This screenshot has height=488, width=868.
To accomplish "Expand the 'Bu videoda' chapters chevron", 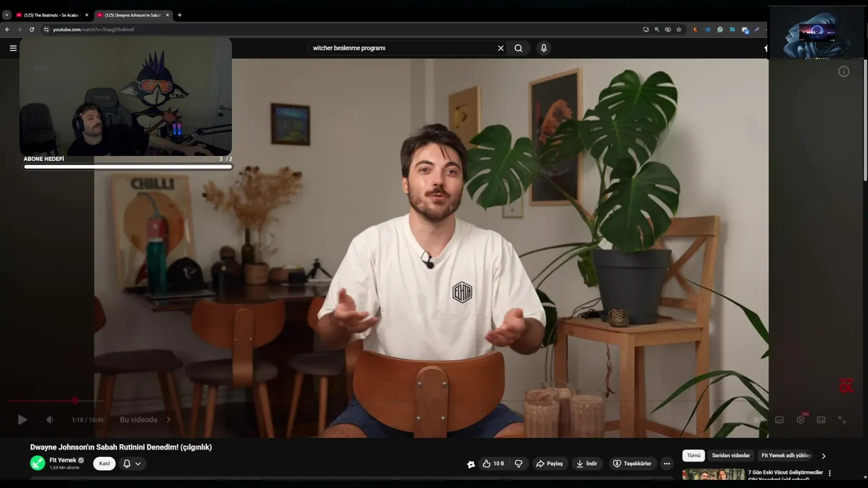I will click(x=168, y=420).
